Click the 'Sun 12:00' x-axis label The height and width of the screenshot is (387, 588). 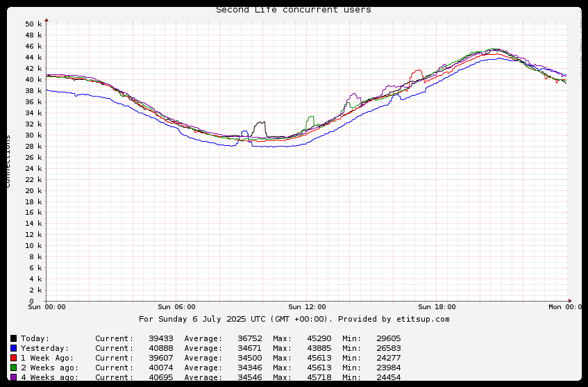pos(307,307)
